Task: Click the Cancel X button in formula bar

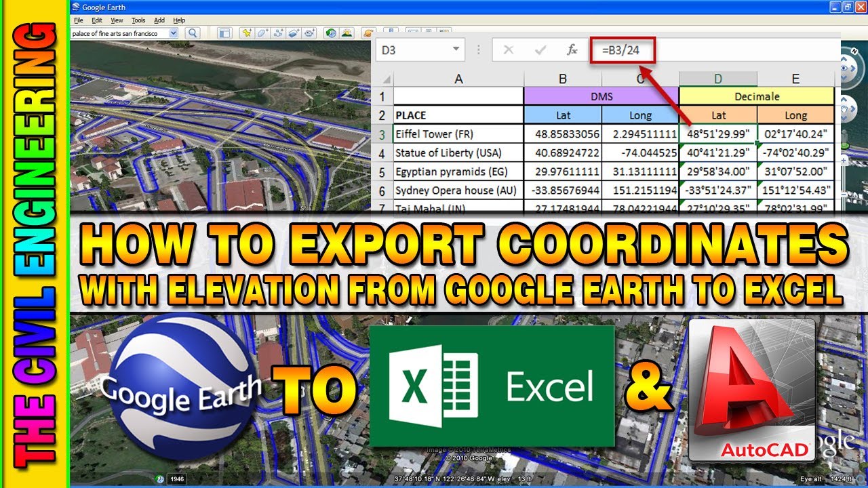Action: click(x=509, y=49)
